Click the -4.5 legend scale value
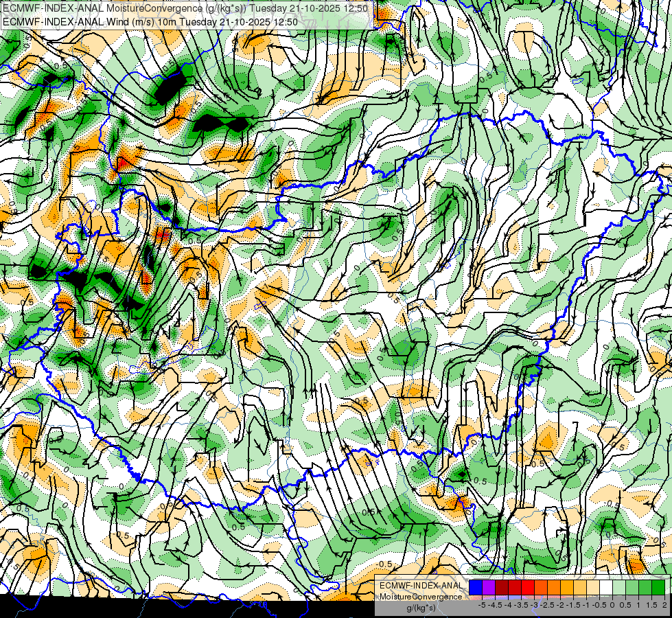The image size is (672, 618). click(496, 605)
